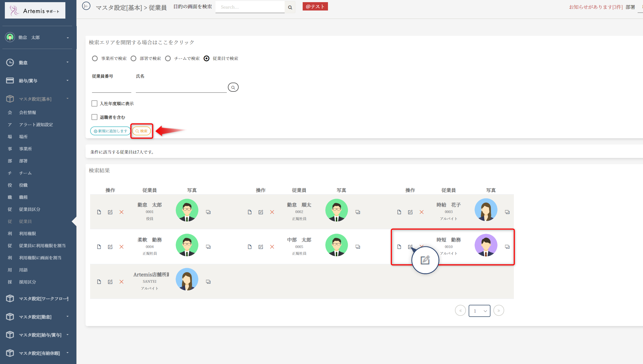Click red delete X for 勤怠 順太
This screenshot has height=364, width=643.
[272, 212]
